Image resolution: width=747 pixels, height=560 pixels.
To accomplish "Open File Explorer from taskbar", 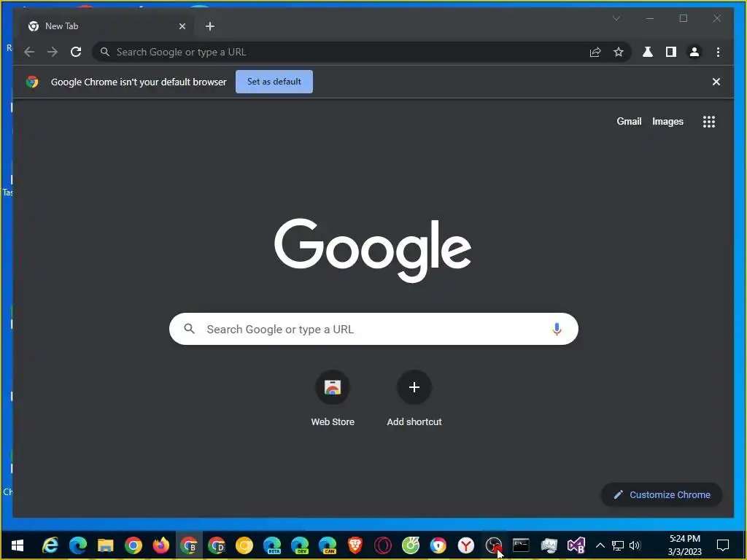I will [105, 545].
